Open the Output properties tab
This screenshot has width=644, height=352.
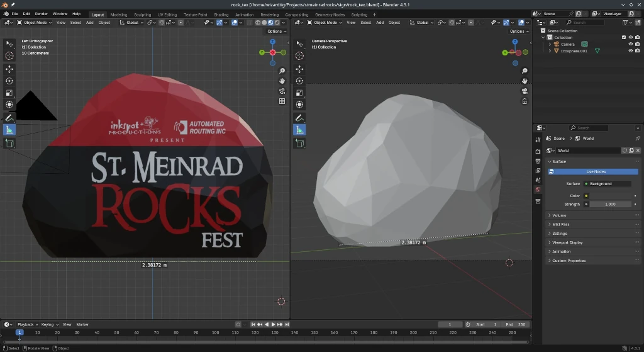pyautogui.click(x=538, y=161)
